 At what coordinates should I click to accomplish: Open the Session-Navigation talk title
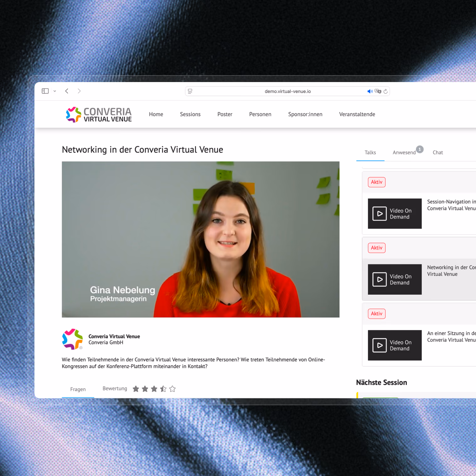452,205
